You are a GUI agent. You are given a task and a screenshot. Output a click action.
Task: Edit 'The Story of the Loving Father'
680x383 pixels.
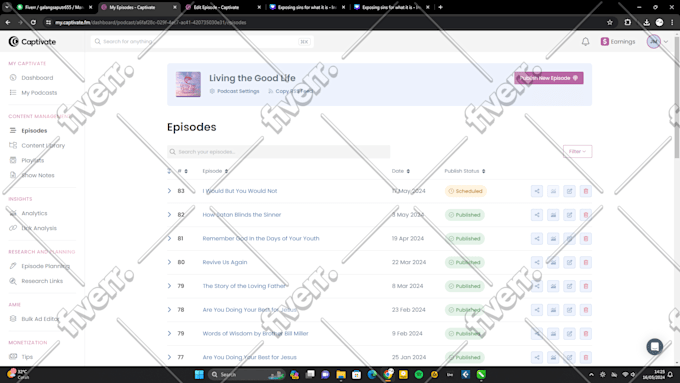(x=569, y=286)
